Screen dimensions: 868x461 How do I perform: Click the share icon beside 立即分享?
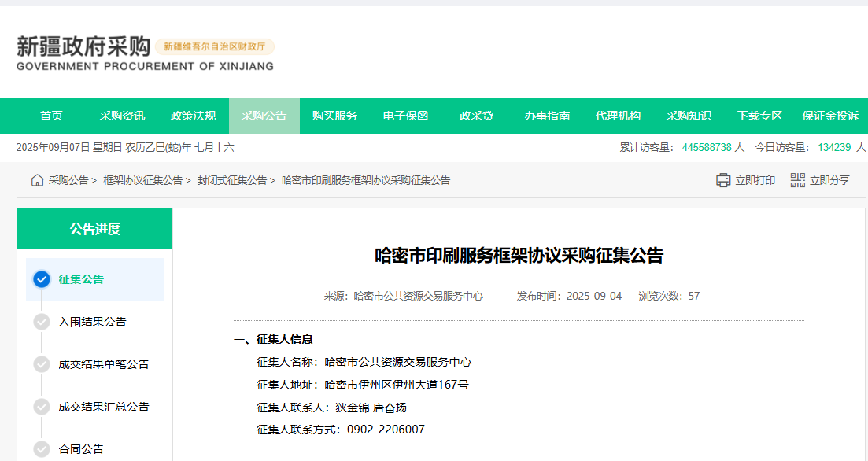coord(796,180)
